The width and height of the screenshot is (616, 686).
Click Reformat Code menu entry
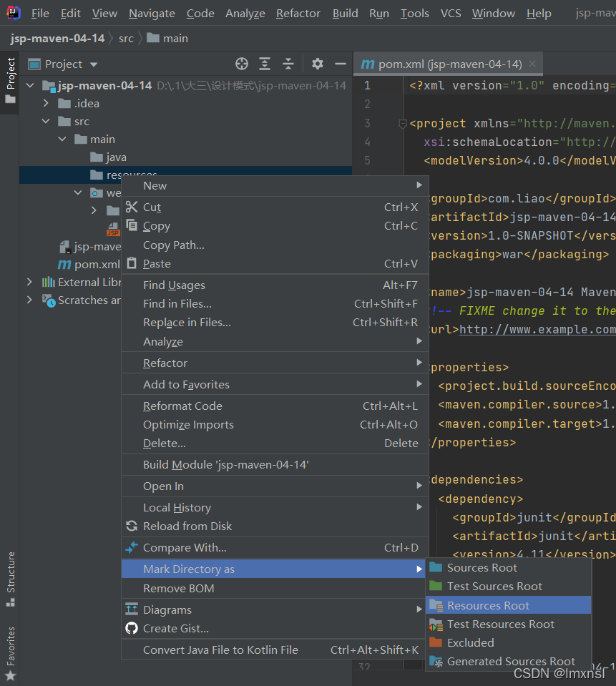(275, 406)
